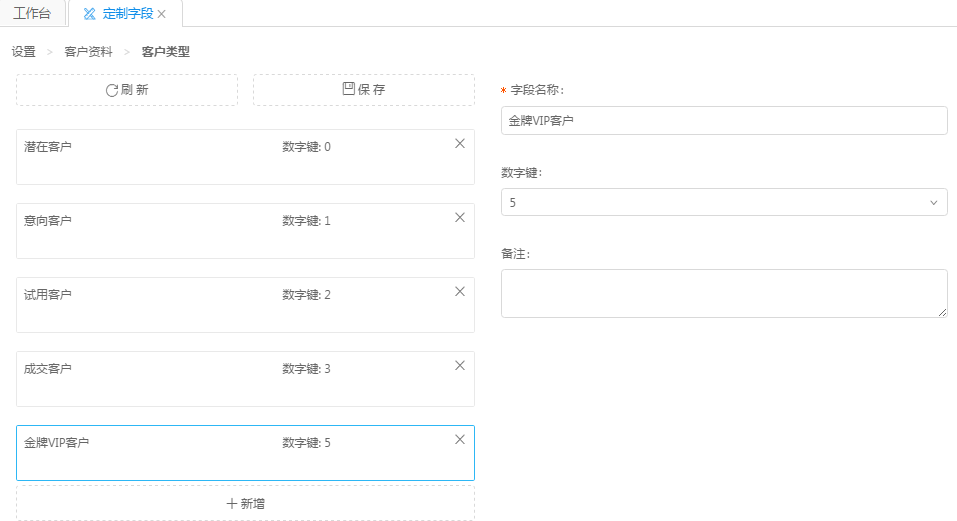Delete the 潜在客户 entry with X icon
The height and width of the screenshot is (521, 957).
coord(460,144)
